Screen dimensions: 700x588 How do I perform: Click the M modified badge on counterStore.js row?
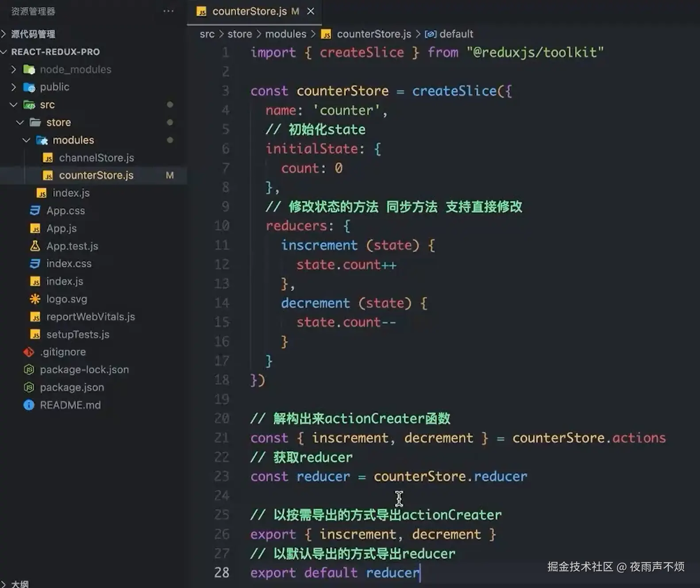[x=169, y=176]
